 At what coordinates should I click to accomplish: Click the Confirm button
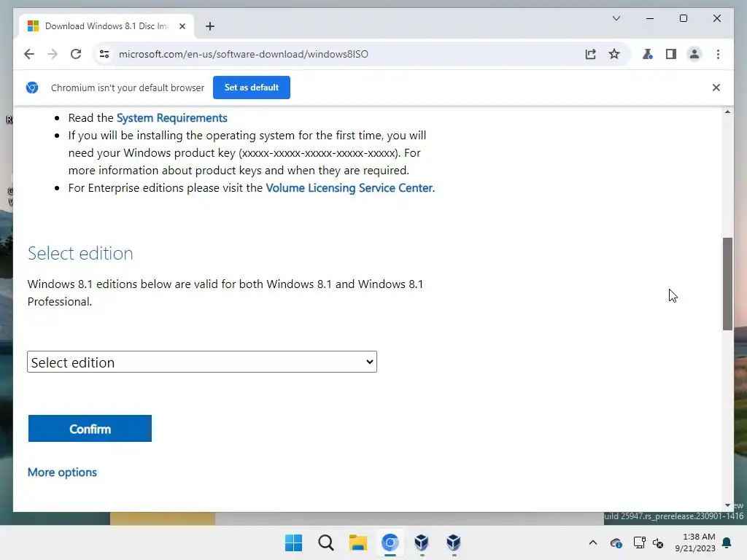click(x=90, y=429)
